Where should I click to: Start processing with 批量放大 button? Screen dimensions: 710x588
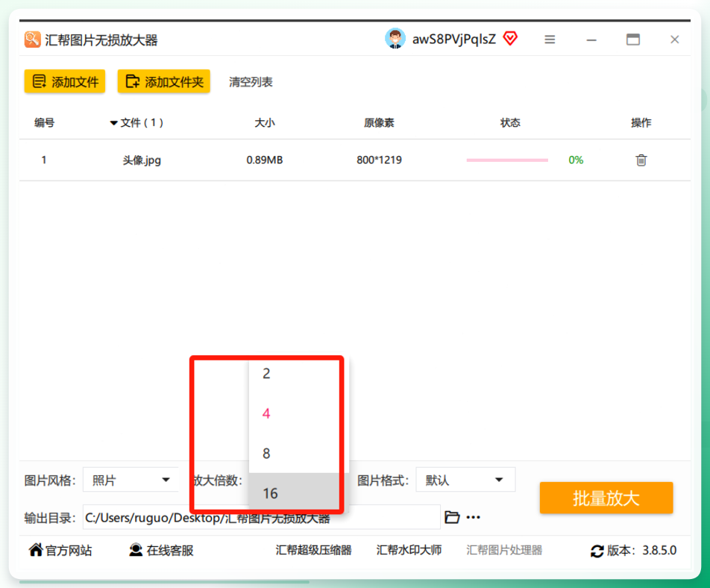(606, 498)
